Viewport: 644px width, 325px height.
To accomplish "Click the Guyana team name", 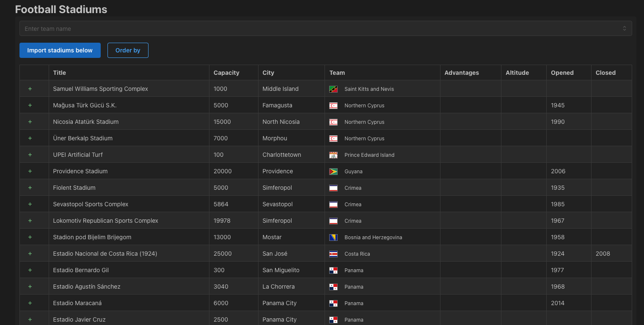I will [353, 172].
